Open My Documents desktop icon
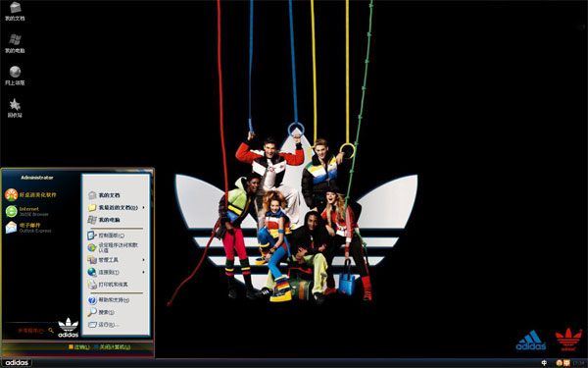 click(15, 11)
